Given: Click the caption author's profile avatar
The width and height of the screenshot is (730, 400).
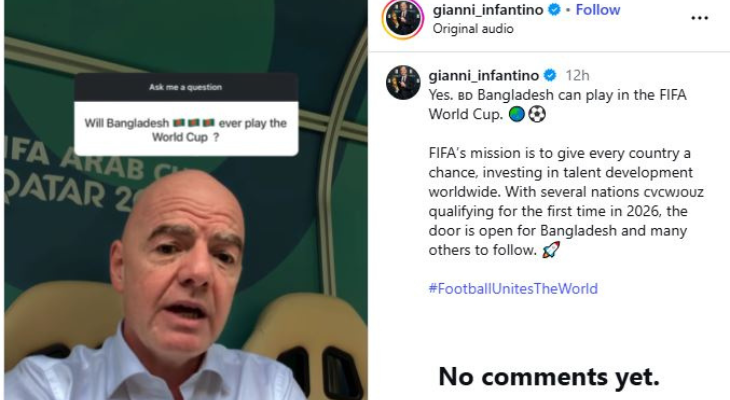Looking at the screenshot, I should tap(403, 82).
